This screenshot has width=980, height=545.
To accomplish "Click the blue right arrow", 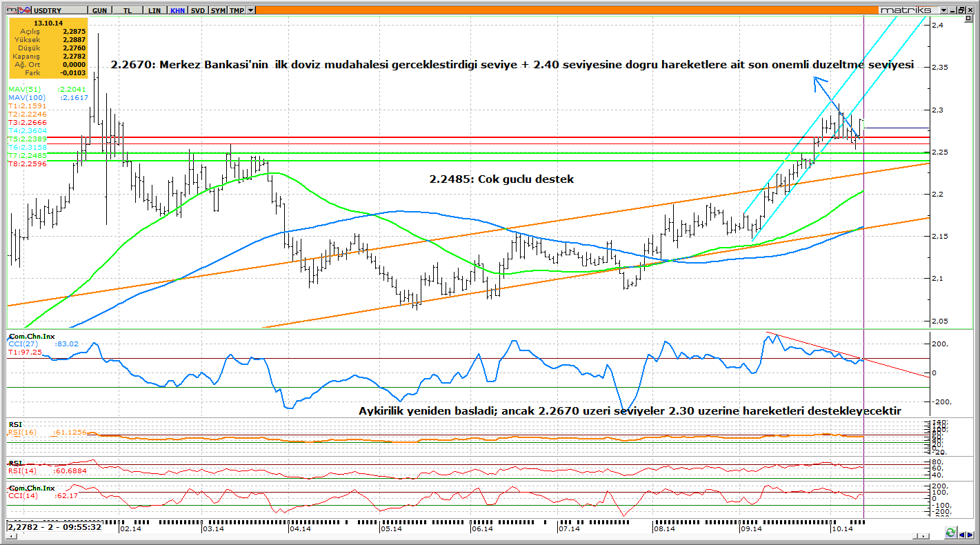I will tap(970, 535).
